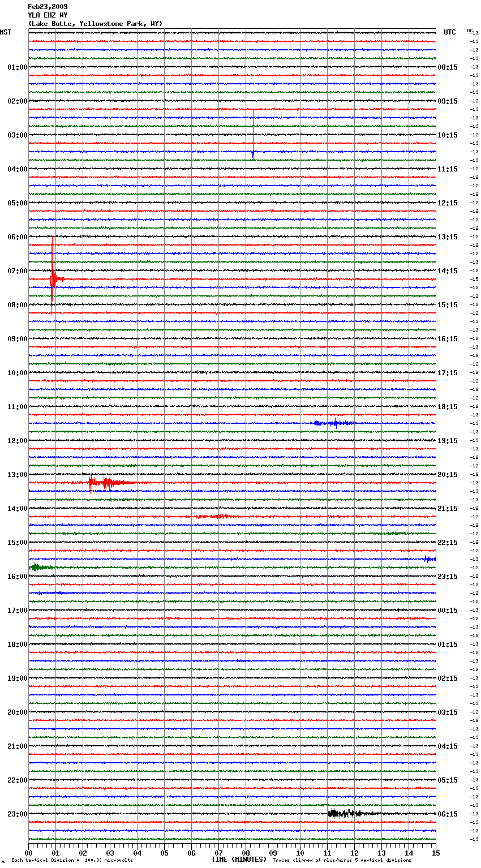
Task: Select the "06:00" MST hour label
Action: (17, 237)
